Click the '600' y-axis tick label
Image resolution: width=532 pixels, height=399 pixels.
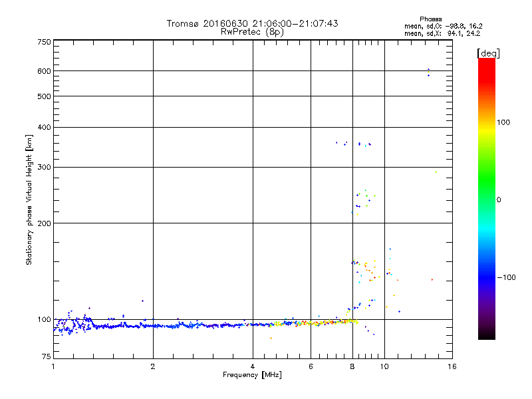[x=44, y=71]
